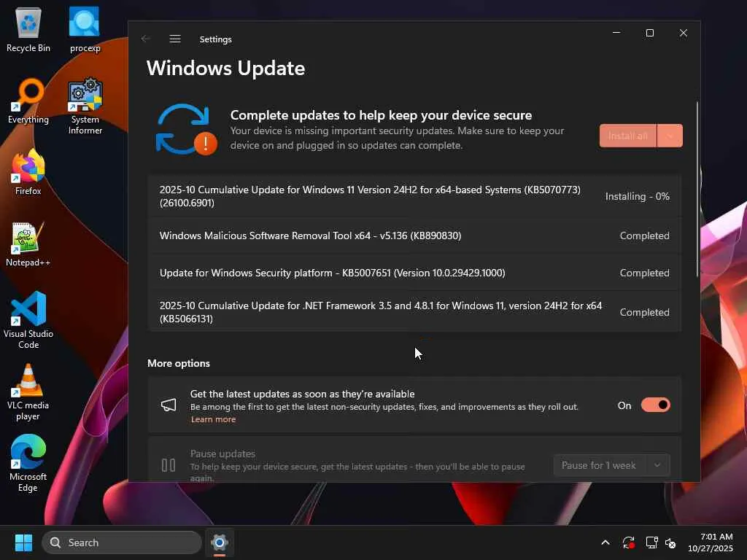
Task: Click the More options section heading
Action: (179, 363)
